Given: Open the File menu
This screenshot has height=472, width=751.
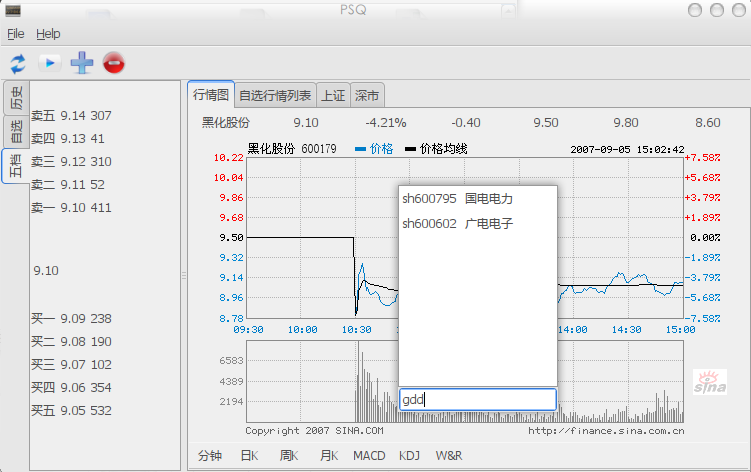Looking at the screenshot, I should coord(16,34).
